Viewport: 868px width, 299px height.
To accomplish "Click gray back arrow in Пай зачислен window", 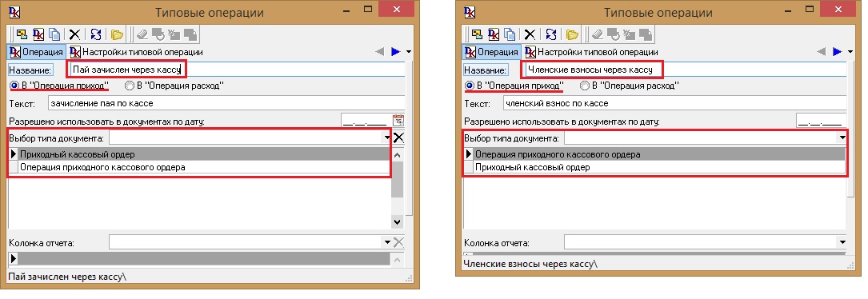I will tap(380, 51).
